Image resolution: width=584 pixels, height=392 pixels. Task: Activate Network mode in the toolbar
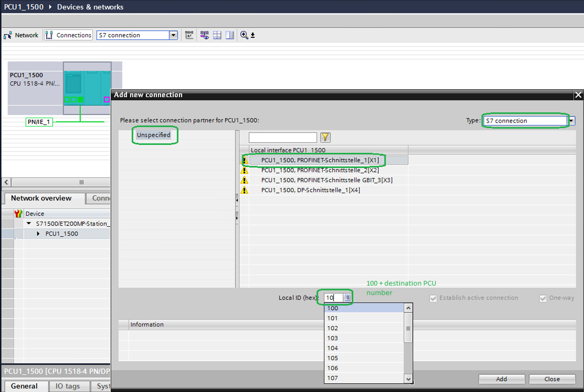[x=21, y=35]
